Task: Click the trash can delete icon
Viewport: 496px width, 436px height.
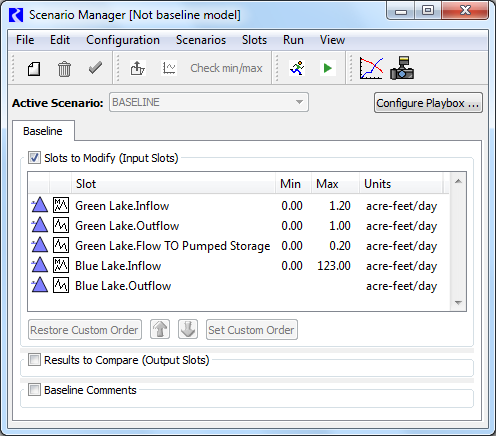Action: tap(64, 69)
